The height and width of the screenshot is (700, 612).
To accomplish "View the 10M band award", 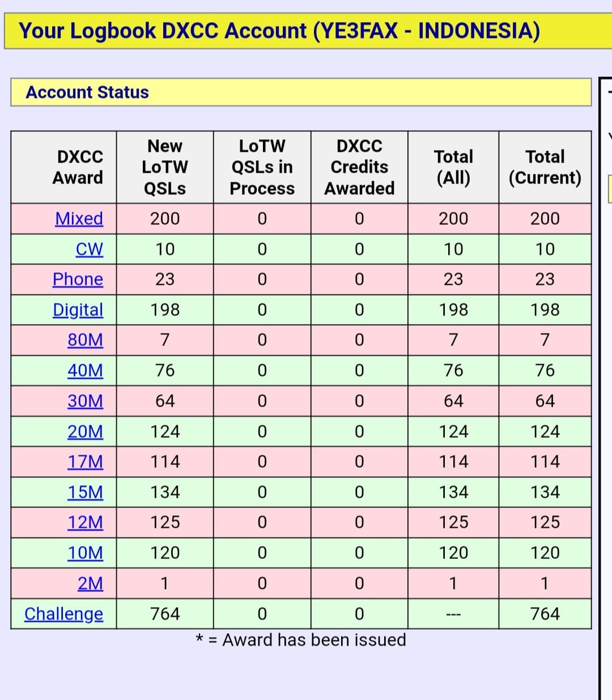I will click(x=85, y=553).
